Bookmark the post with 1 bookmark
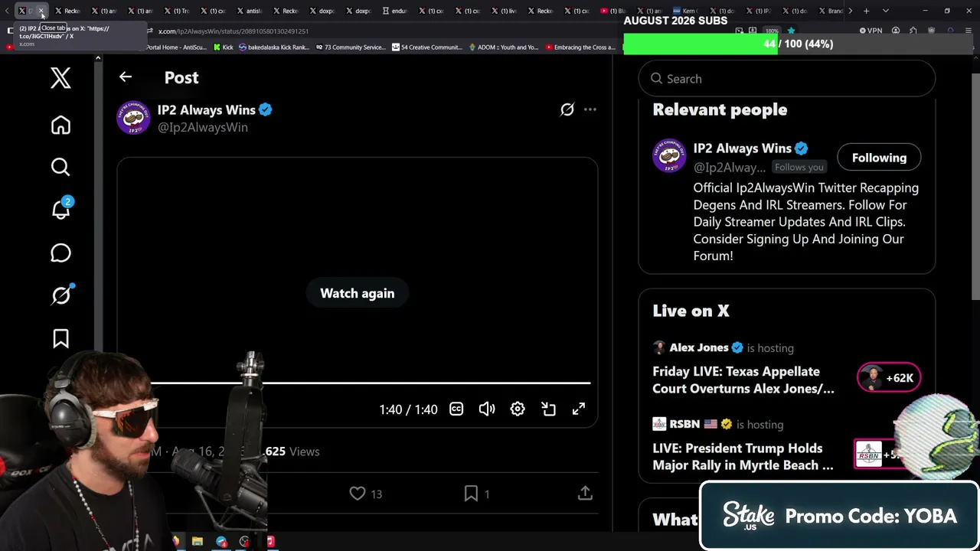Viewport: 980px width, 551px height. pyautogui.click(x=476, y=494)
